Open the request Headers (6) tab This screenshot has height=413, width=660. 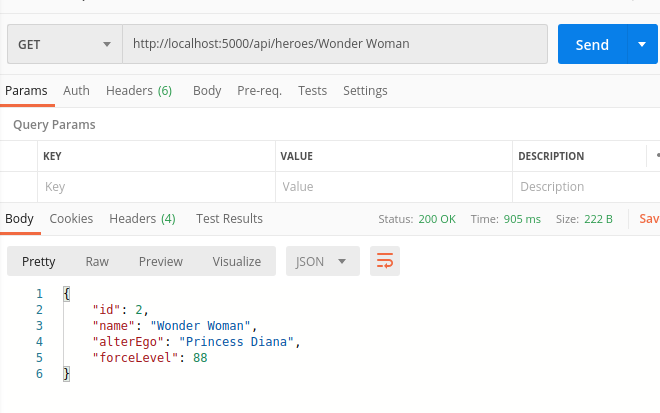139,90
